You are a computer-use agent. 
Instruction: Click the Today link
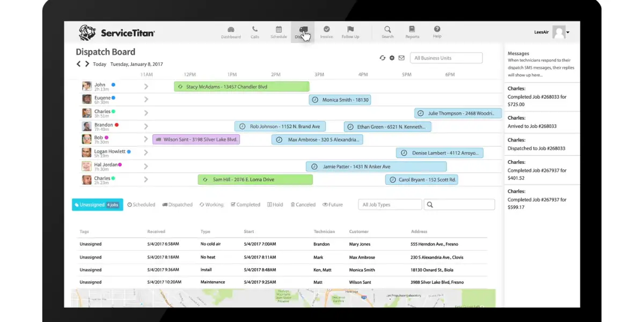pyautogui.click(x=99, y=64)
